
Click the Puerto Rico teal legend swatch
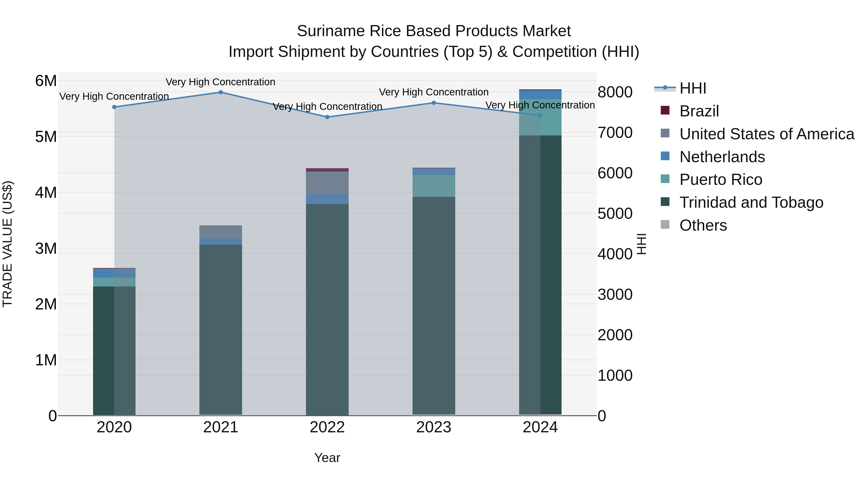(x=665, y=179)
